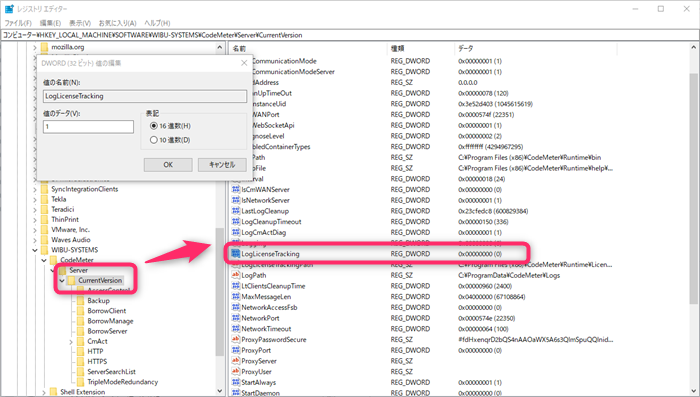The image size is (700, 397).
Task: Click OK in the DWORD edit dialog
Action: tap(168, 165)
